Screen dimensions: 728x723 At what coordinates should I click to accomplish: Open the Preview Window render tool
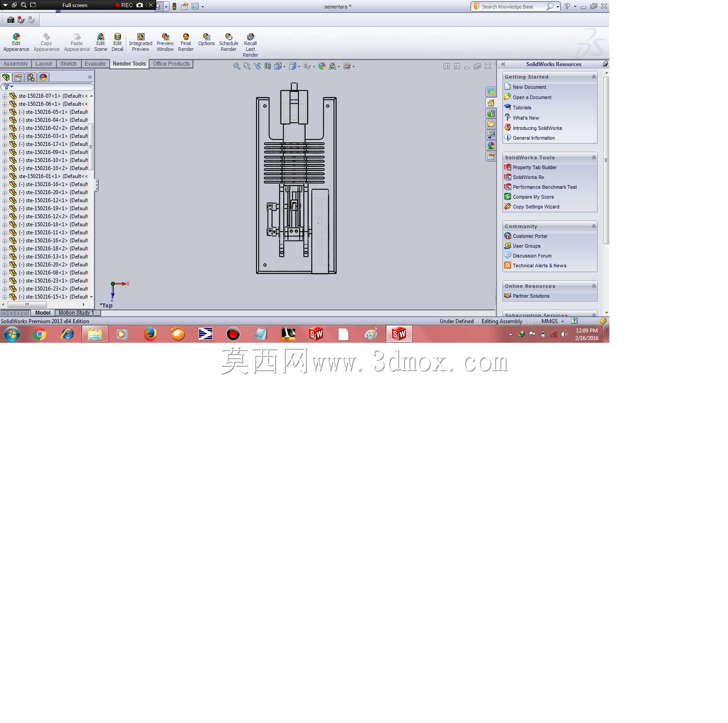coord(165,43)
